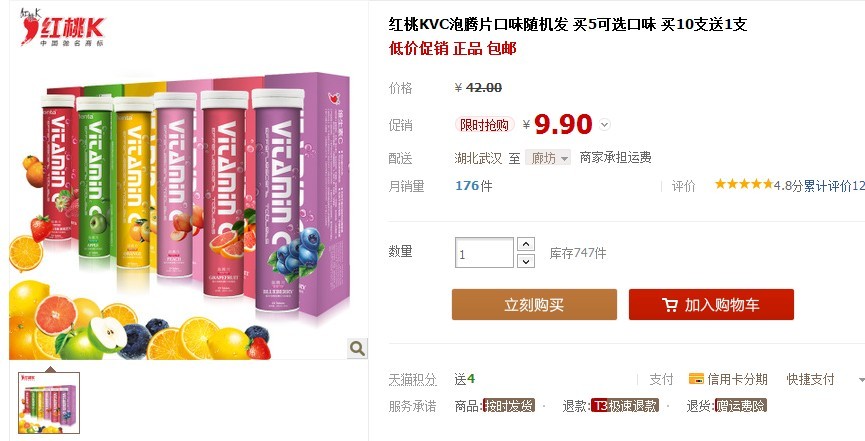The height and width of the screenshot is (441, 865).
Task: Select the product thumbnail below main image
Action: pyautogui.click(x=49, y=403)
